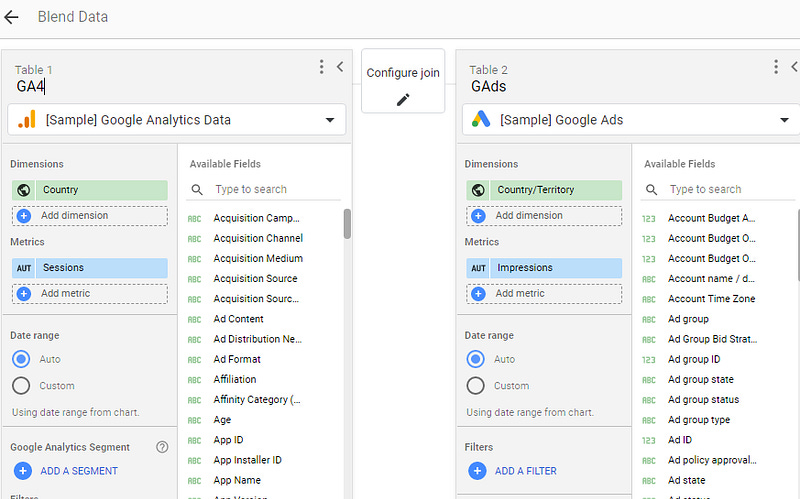Screen dimensions: 800x499
Task: Collapse Table 1 panel with chevron
Action: click(340, 67)
